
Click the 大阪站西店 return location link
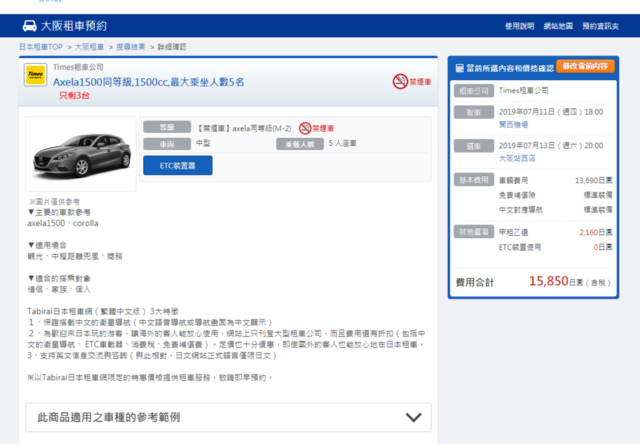click(x=517, y=158)
